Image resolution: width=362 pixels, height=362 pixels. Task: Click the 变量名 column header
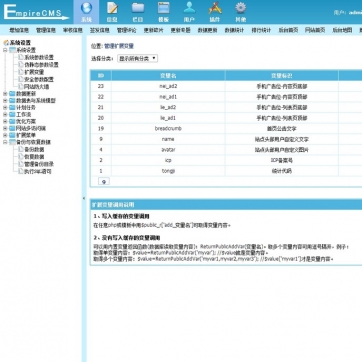[x=168, y=75]
